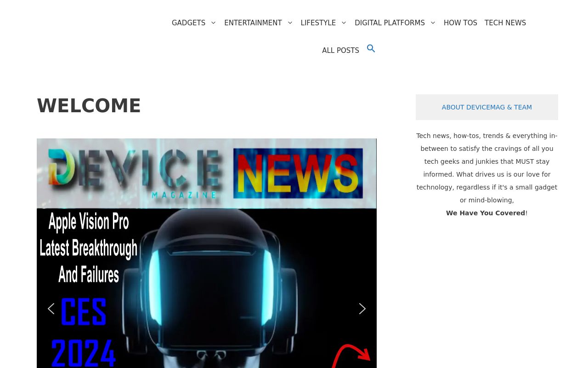Click the Welcome page heading
This screenshot has height=368, width=588.
click(x=89, y=106)
